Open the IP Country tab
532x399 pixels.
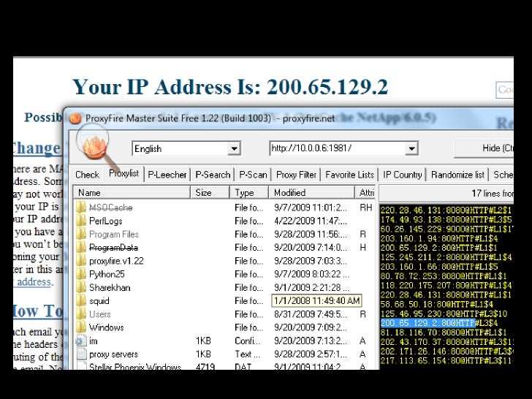coord(402,175)
